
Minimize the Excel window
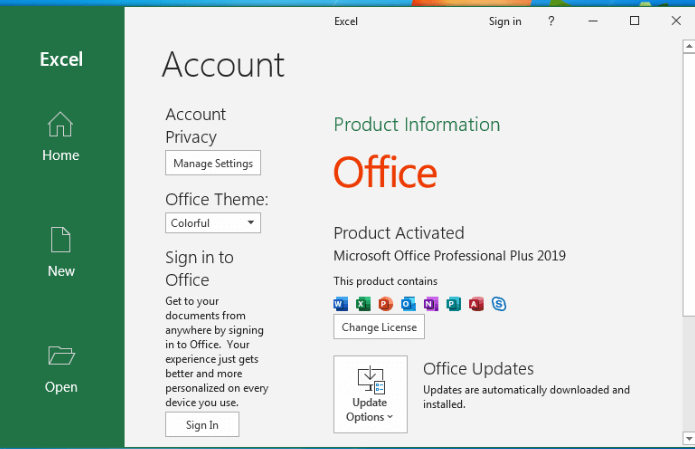593,21
